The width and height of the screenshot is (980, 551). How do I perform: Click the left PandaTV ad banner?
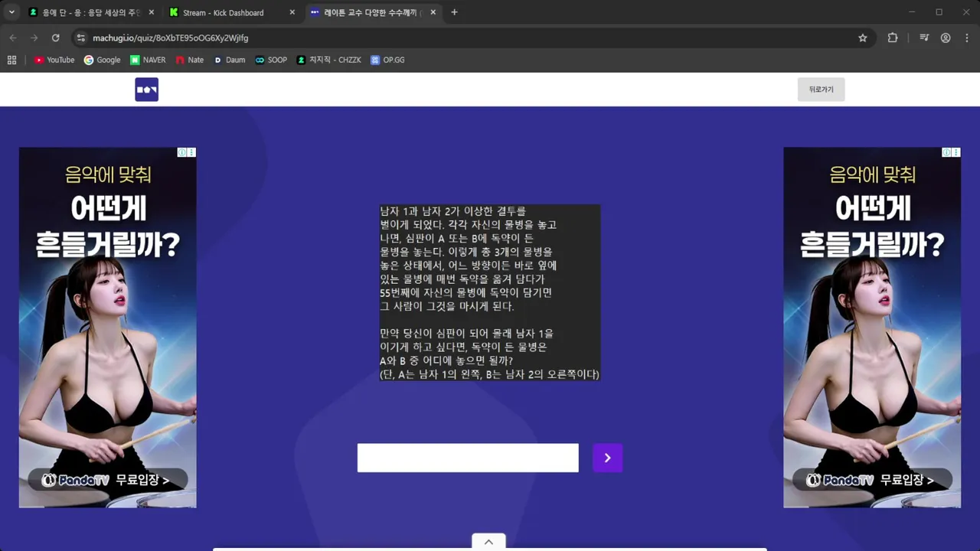coord(107,327)
